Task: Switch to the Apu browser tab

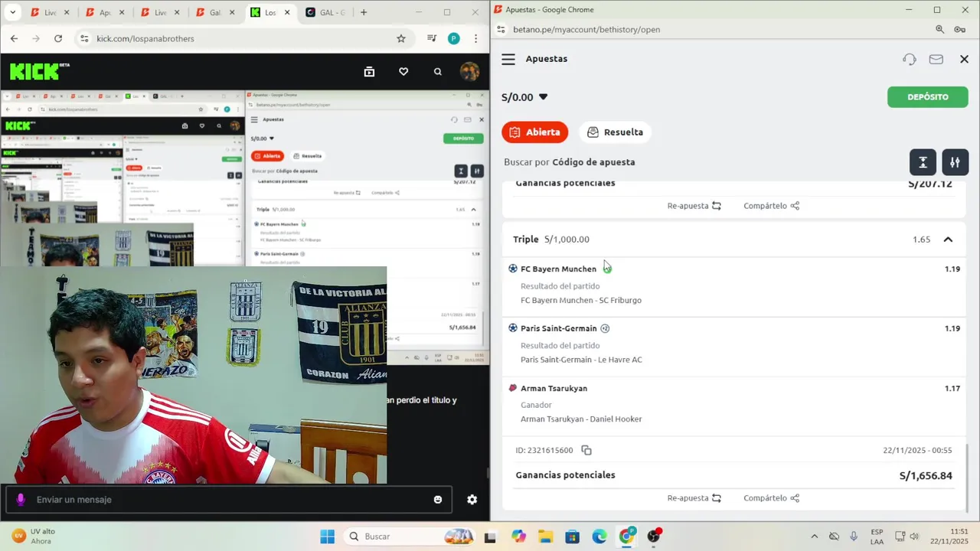Action: (105, 12)
